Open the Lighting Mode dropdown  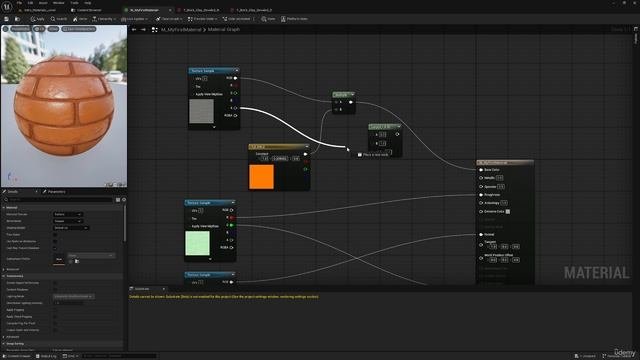[x=73, y=296]
